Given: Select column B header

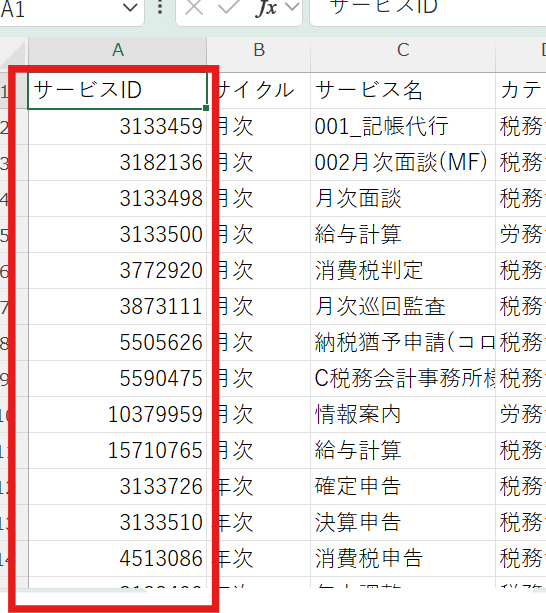Looking at the screenshot, I should [x=259, y=50].
